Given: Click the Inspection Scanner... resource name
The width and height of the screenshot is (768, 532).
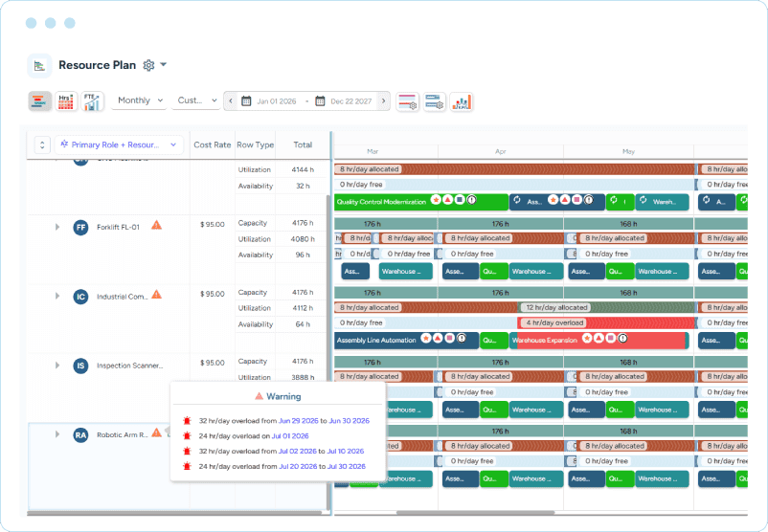Looking at the screenshot, I should coord(130,366).
